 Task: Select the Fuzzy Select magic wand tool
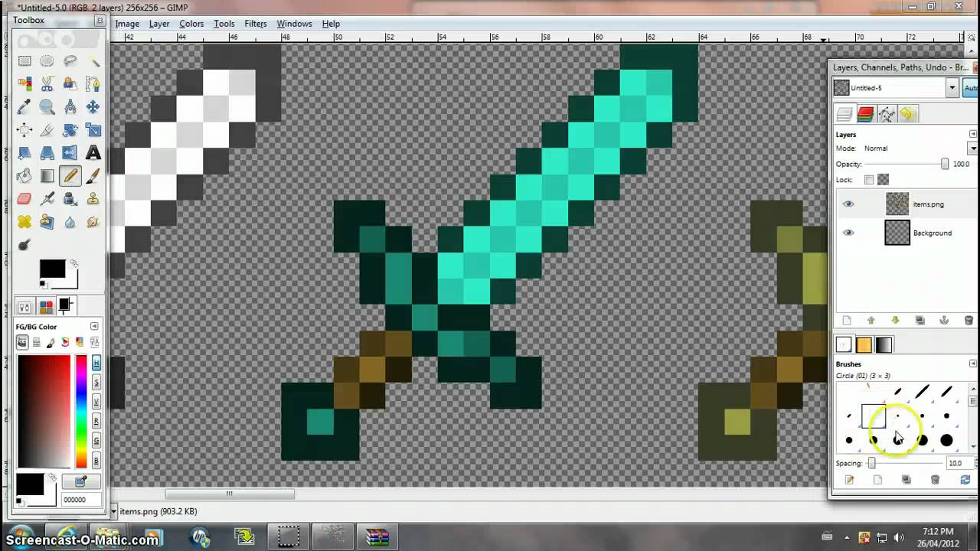click(93, 61)
